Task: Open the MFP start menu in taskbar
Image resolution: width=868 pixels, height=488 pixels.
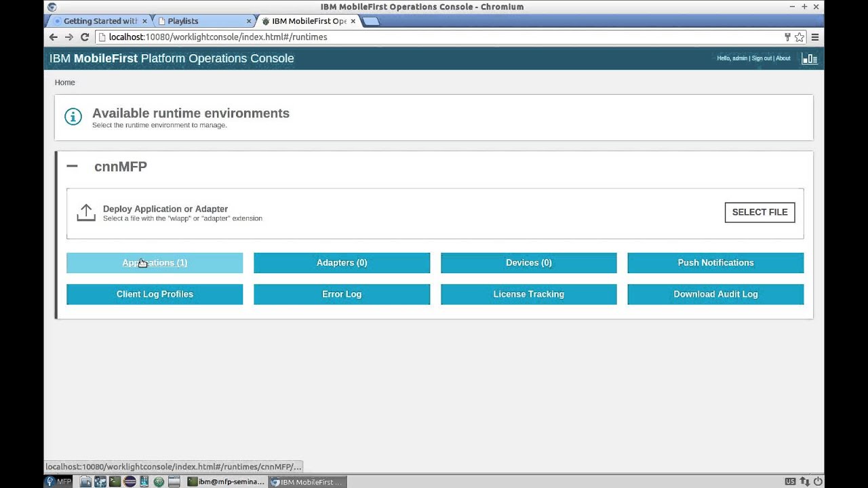Action: [x=58, y=482]
